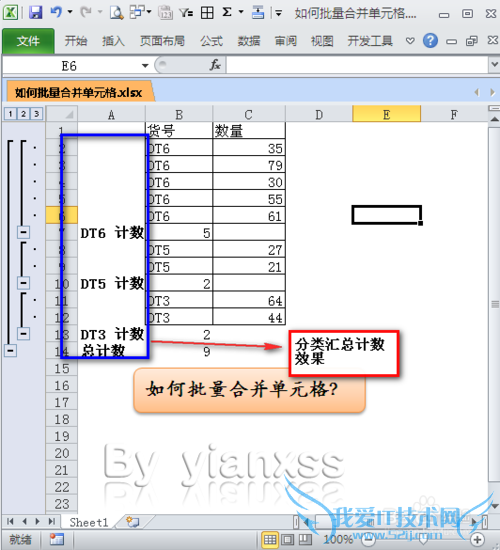Collapse the DT6 计数 outline group

[24, 232]
